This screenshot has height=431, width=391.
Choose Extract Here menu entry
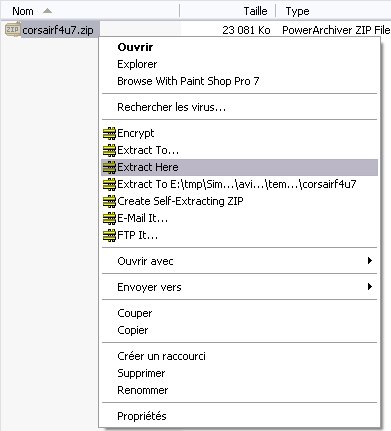[240, 167]
